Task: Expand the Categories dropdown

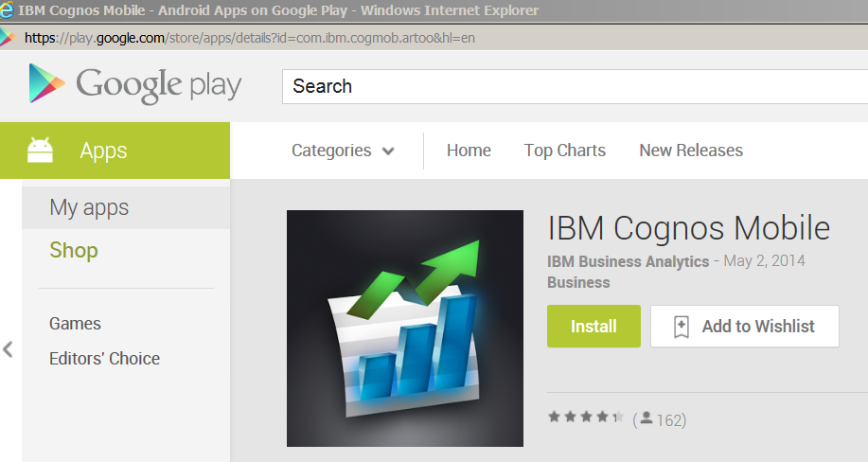Action: [343, 151]
